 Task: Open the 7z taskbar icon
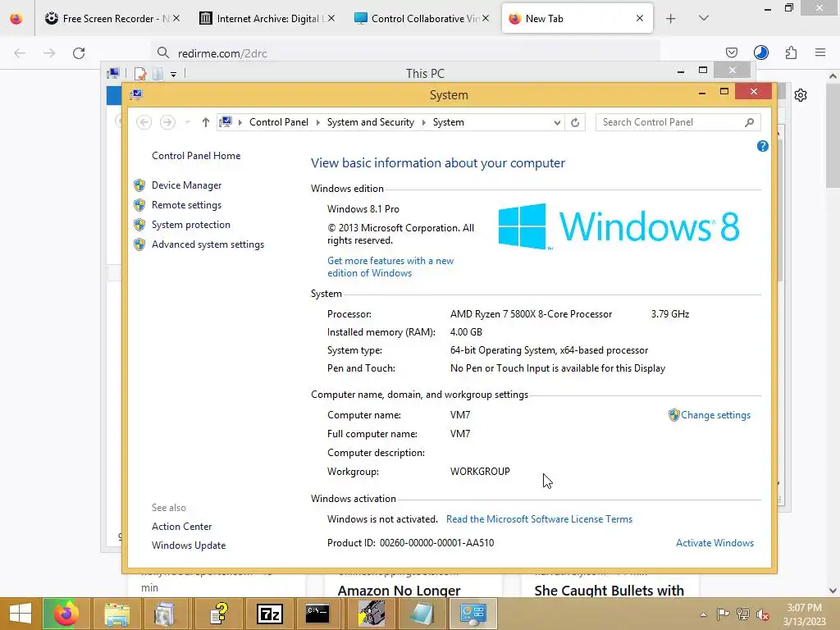click(x=269, y=614)
